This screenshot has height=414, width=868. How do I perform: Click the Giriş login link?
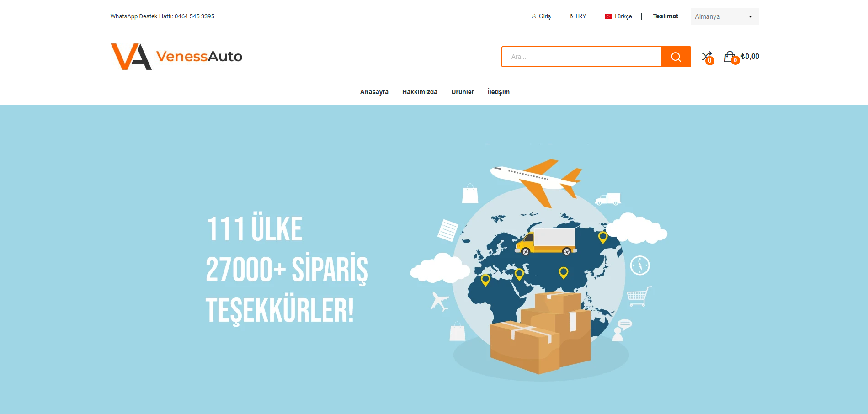click(x=544, y=16)
